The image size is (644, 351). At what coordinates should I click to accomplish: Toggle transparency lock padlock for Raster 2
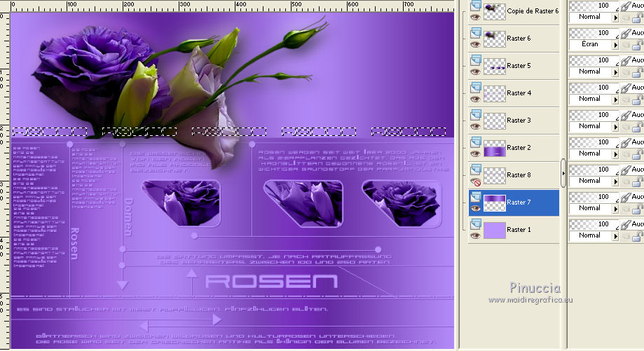[x=638, y=154]
